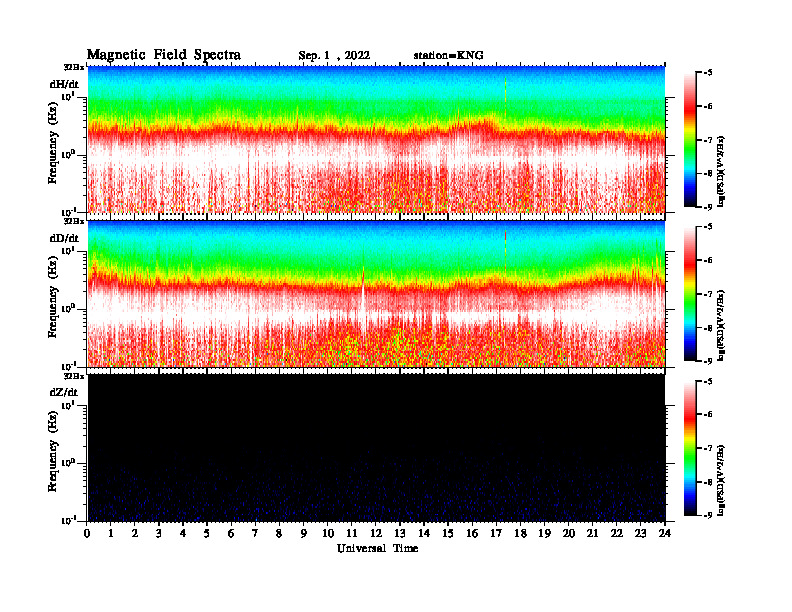Click hour tick label 19 on time axis
Screen dimensions: 792x612
544,533
